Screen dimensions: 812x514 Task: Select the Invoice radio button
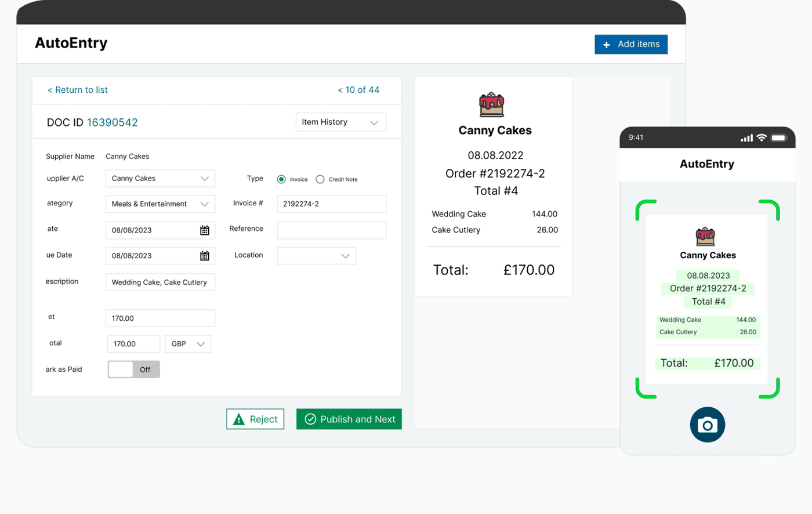[281, 179]
